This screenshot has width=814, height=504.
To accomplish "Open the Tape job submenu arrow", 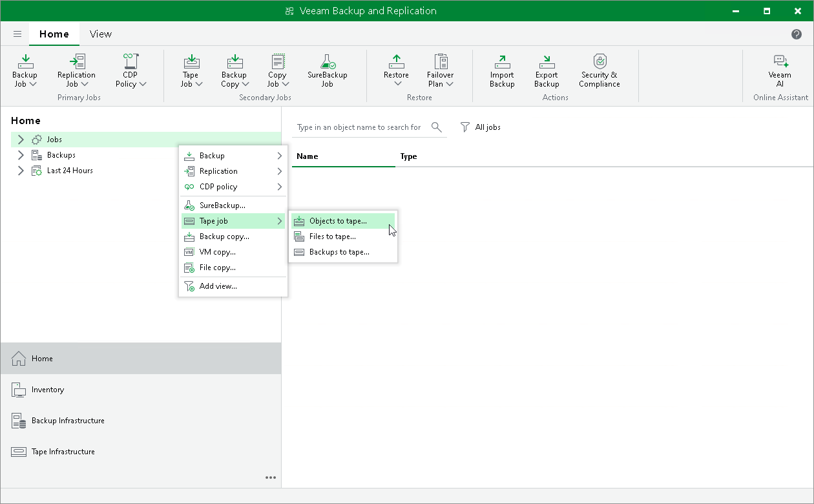I will click(x=280, y=221).
